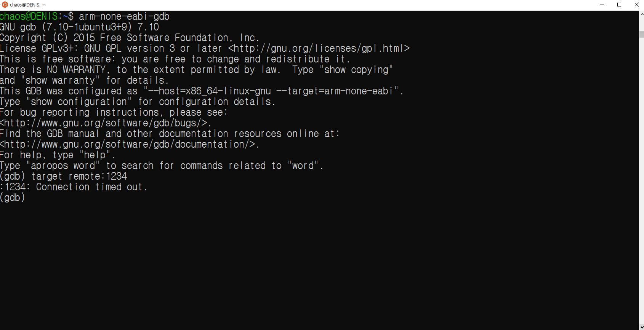Click at the final (gdb) prompt
Screen dimensions: 644x330
click(13, 198)
